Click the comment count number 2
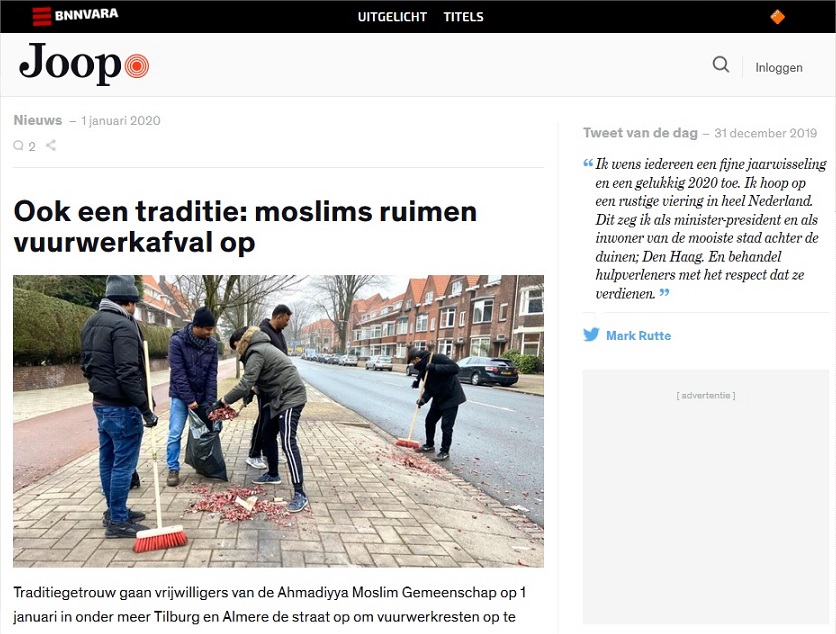The height and width of the screenshot is (634, 836). pos(32,147)
